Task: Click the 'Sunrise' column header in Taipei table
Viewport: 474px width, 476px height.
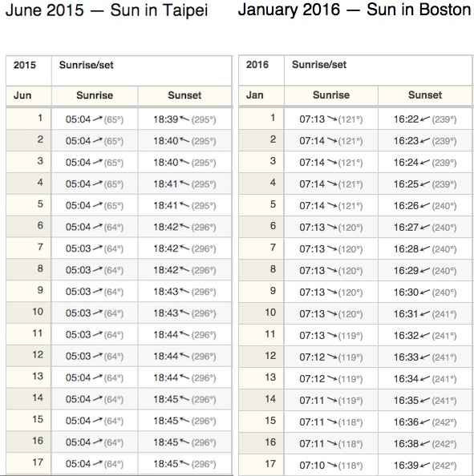Action: 95,95
